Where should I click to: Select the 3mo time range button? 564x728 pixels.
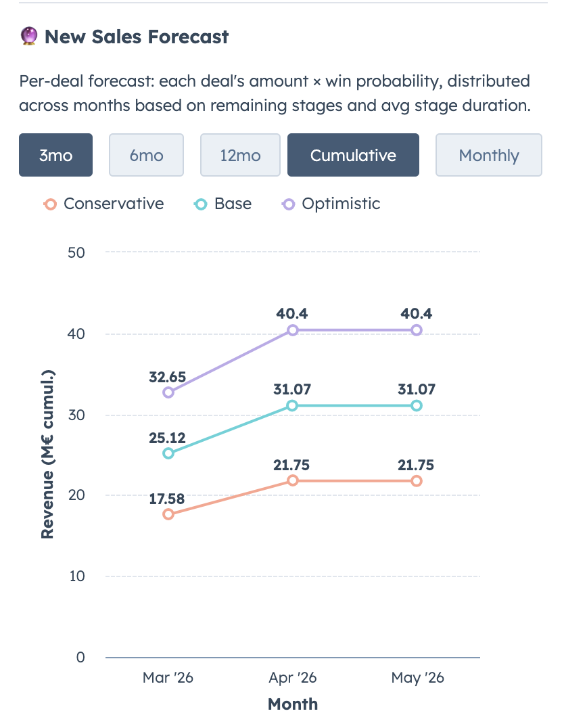point(55,155)
